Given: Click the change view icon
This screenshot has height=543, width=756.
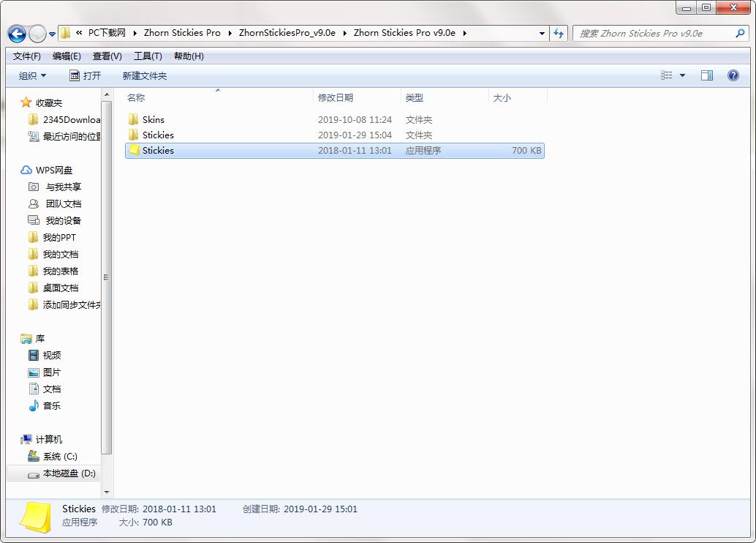Looking at the screenshot, I should pos(666,75).
